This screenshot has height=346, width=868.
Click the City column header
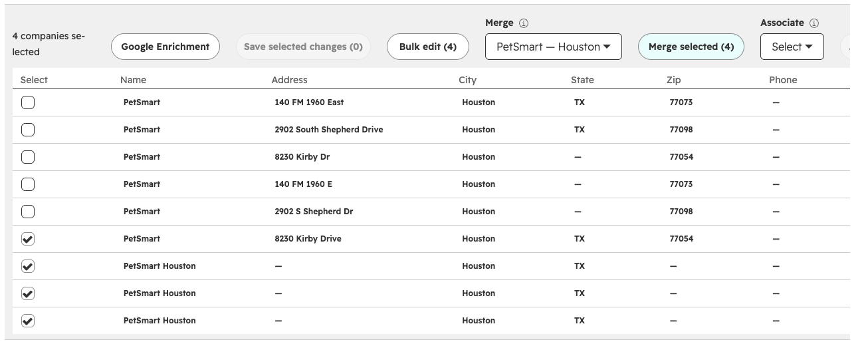click(x=467, y=80)
